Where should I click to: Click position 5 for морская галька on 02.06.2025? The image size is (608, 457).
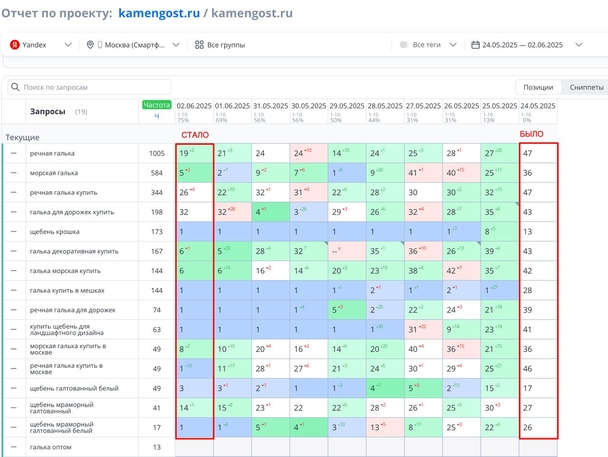(x=194, y=173)
